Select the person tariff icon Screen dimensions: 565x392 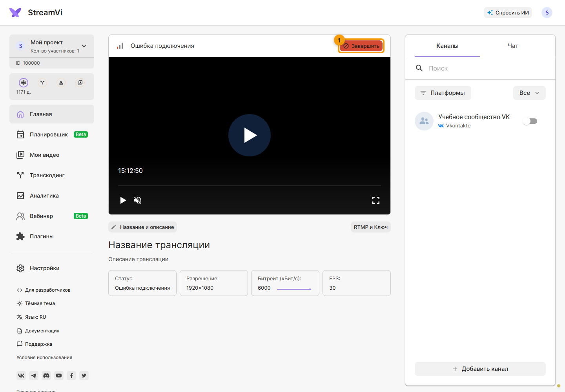click(61, 83)
